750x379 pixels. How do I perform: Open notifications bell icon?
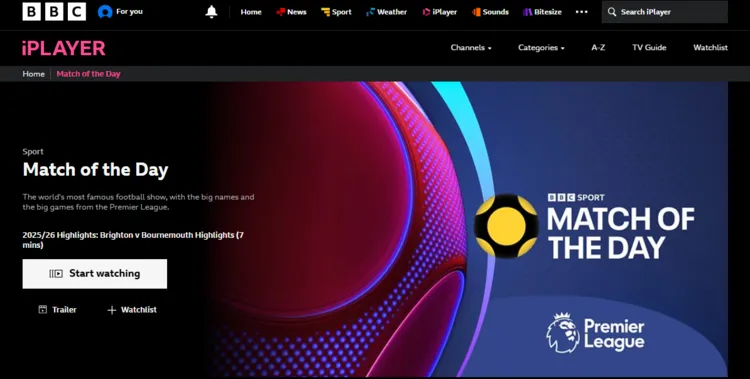point(211,12)
